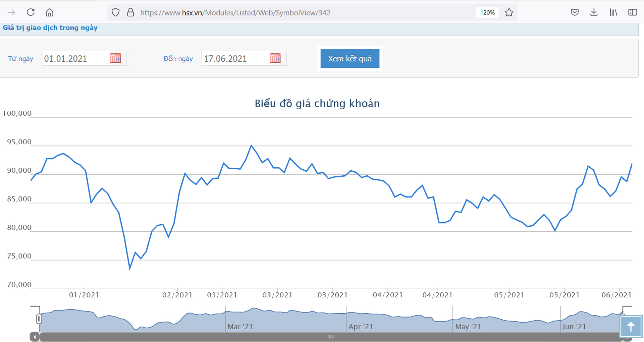
Task: Click the browser forward arrow
Action: 11,13
